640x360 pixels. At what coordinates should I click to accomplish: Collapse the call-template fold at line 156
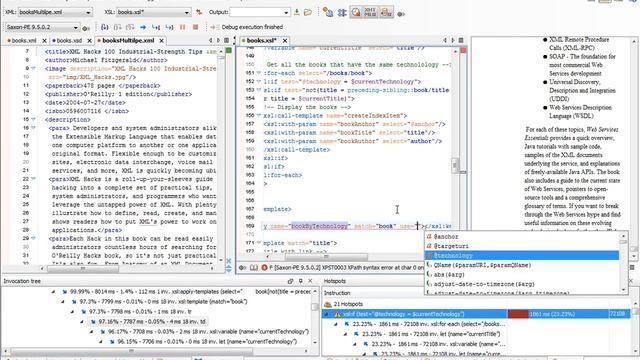[259, 116]
